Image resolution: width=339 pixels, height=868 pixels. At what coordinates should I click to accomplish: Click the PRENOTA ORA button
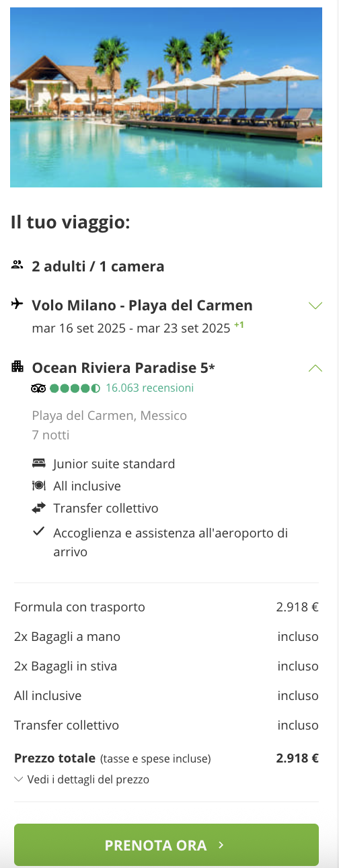[166, 844]
